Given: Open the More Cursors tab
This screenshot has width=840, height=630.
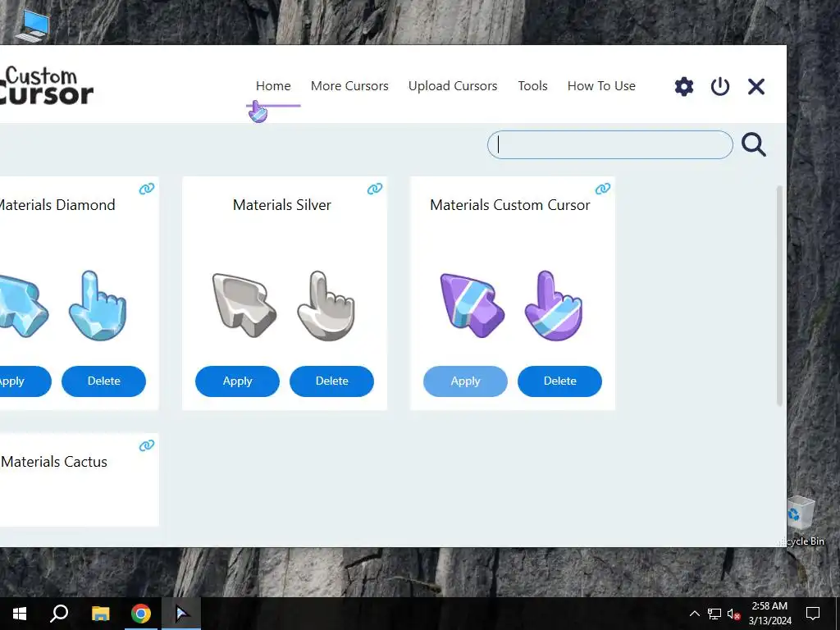Looking at the screenshot, I should [x=349, y=85].
